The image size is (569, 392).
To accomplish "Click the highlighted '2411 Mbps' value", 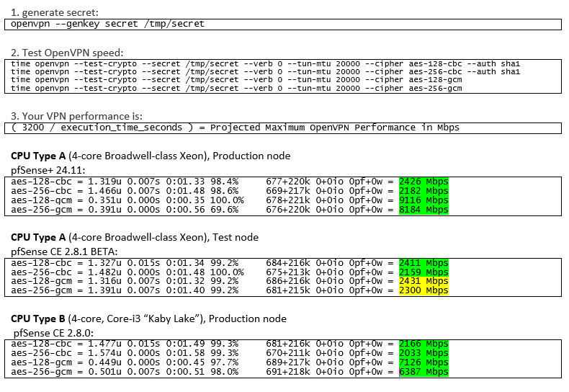I will (424, 263).
